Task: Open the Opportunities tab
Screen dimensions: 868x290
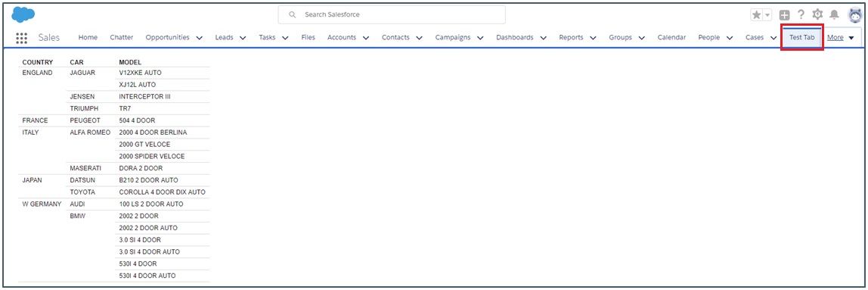Action: pos(167,37)
